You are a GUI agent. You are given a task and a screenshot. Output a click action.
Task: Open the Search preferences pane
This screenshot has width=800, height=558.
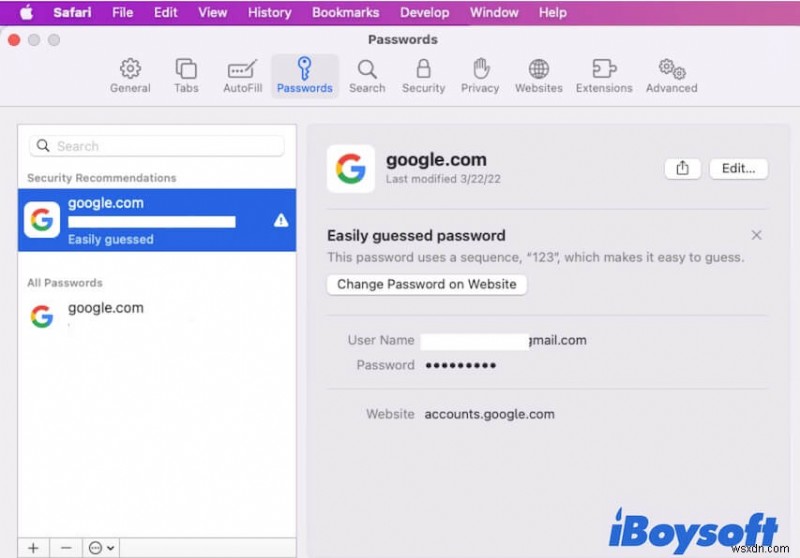point(367,76)
